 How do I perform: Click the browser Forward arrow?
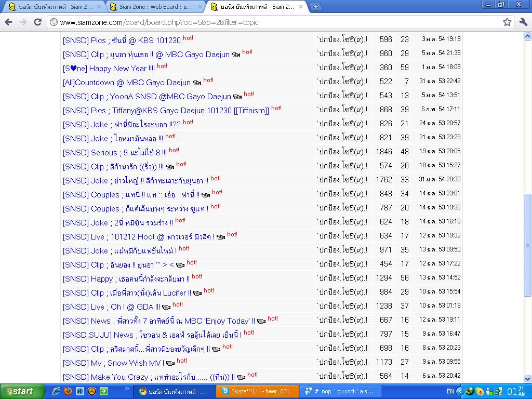tap(23, 22)
